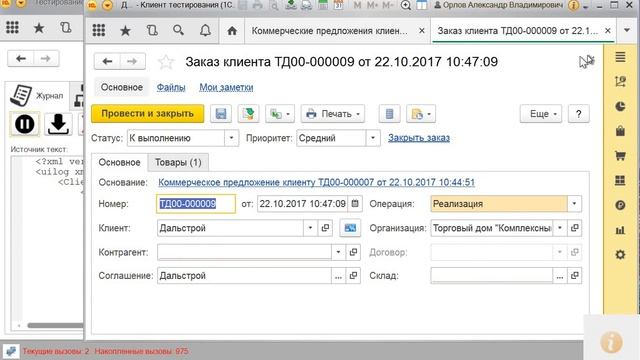Open the Коммерческое предложение клиенту basis link

[316, 182]
